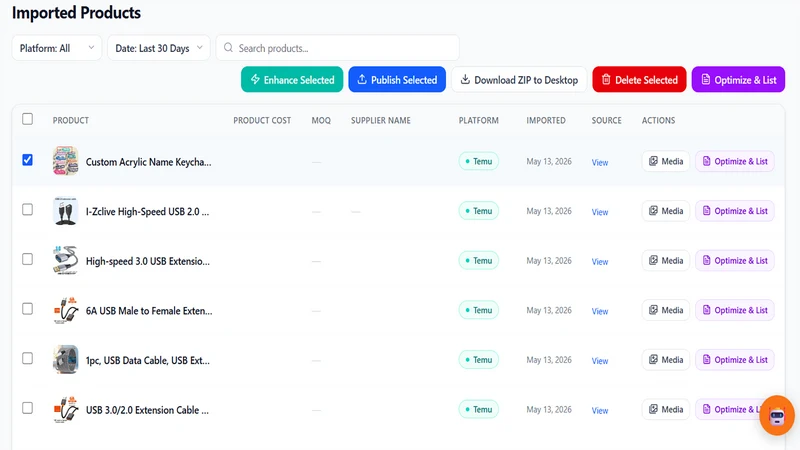800x450 pixels.
Task: Focus the Search products field
Action: click(338, 48)
